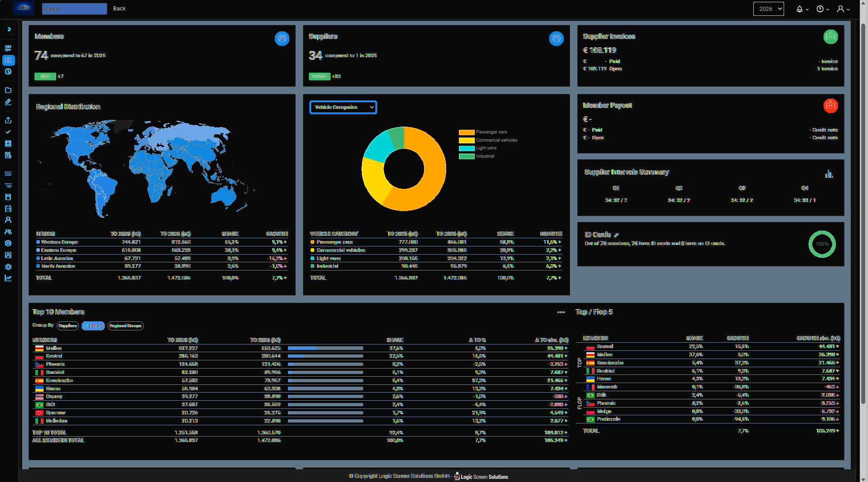Click the SHARE header in Top 10 Members
Viewport: 868px width, 482px height.
(395, 340)
